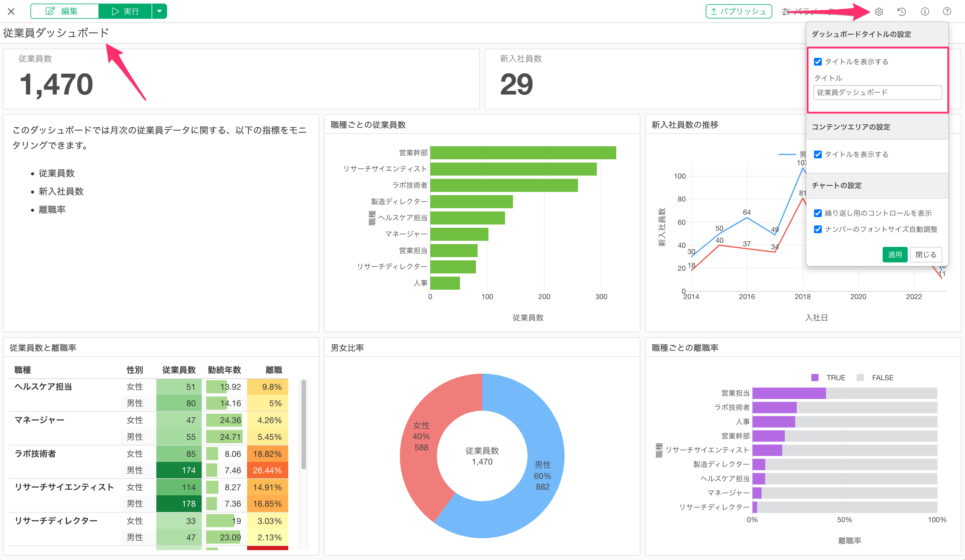Open the settings gear icon

click(879, 12)
